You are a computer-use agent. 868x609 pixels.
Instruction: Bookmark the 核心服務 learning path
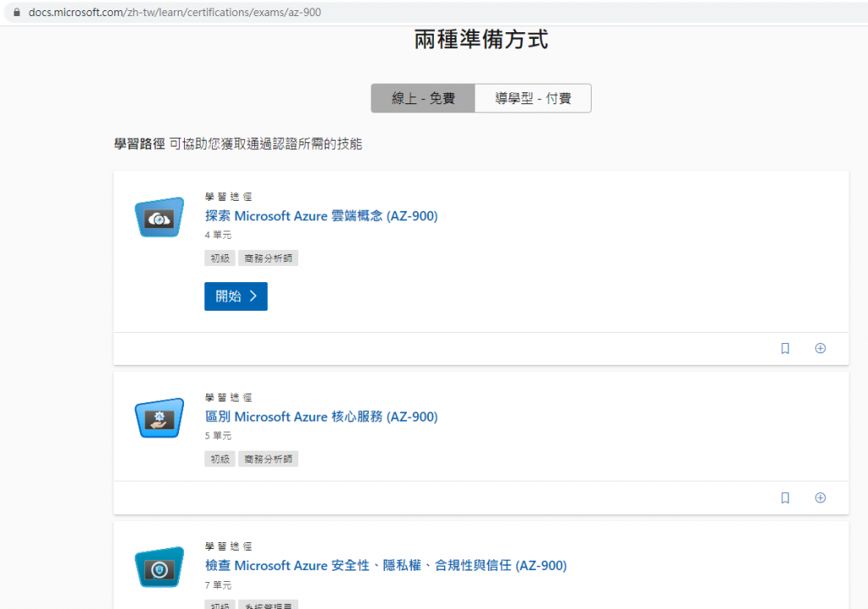(785, 498)
